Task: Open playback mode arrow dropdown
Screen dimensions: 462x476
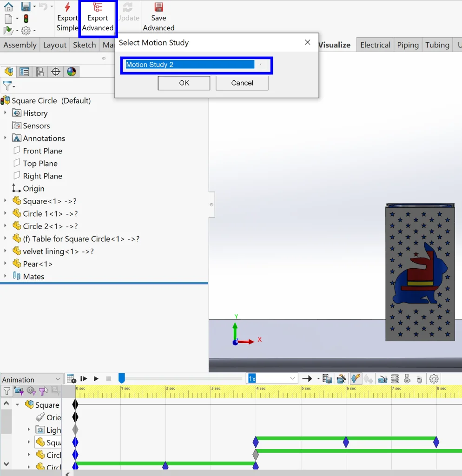Action: (318, 378)
